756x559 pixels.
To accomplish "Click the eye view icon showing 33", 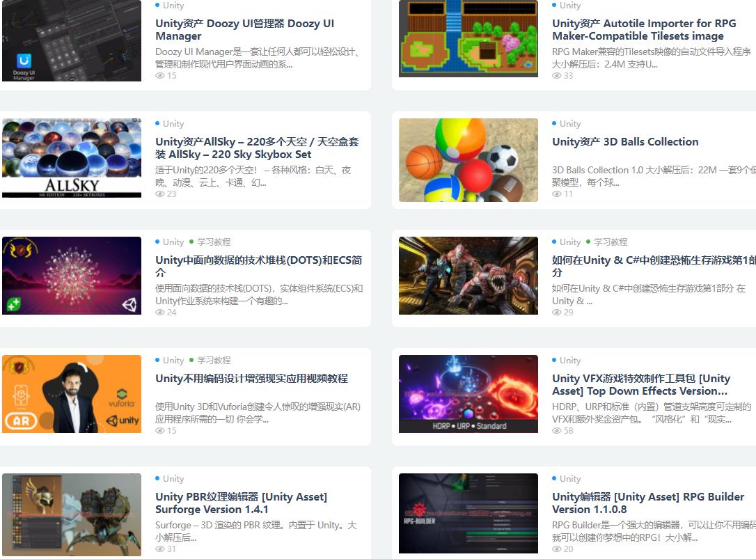I will (x=557, y=76).
